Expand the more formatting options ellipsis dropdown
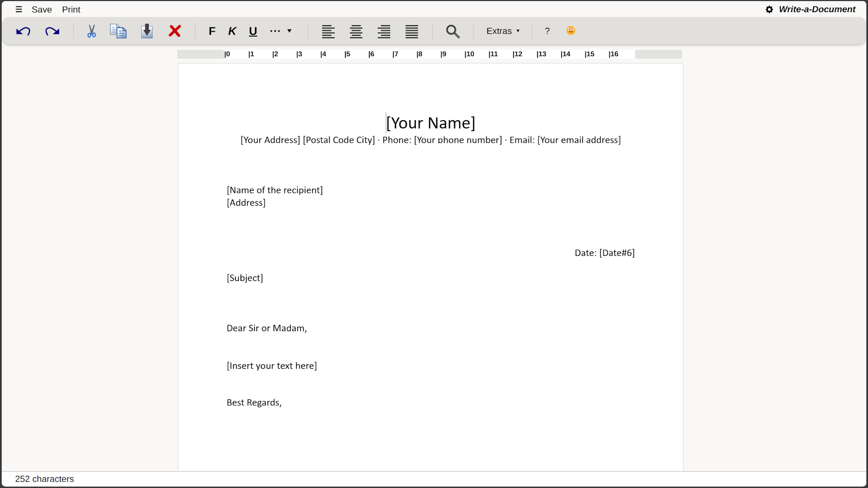Viewport: 868px width, 488px height. point(280,31)
